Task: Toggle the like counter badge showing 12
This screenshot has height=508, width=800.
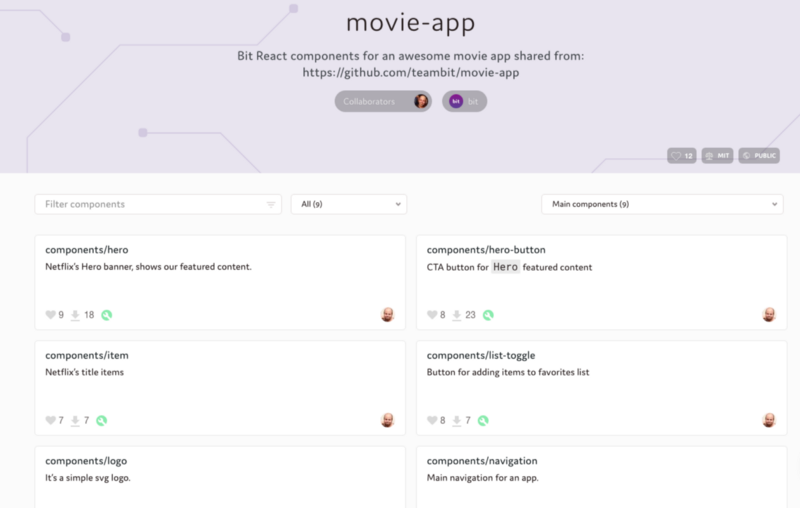Action: 682,156
